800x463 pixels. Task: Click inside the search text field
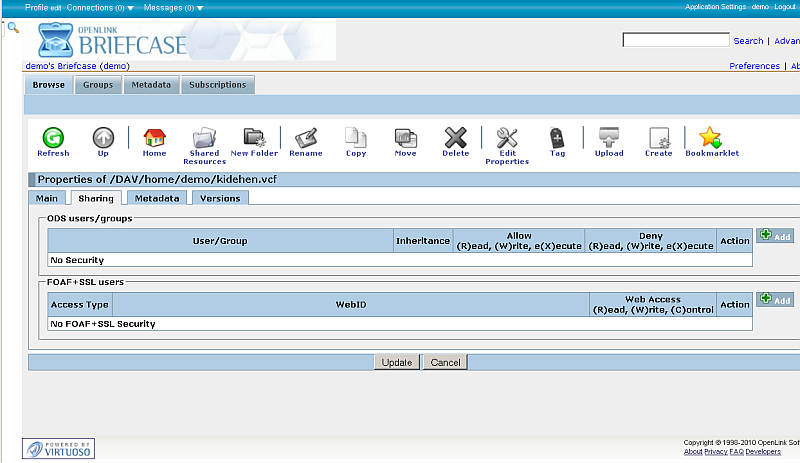676,40
